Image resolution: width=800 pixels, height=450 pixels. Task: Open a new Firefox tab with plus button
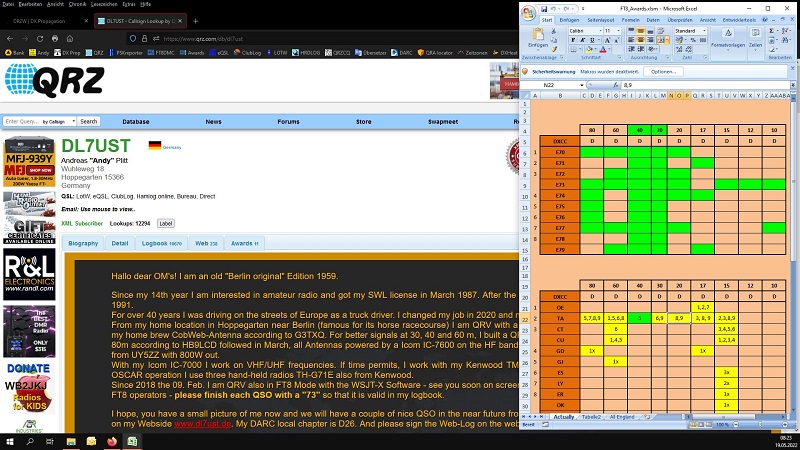195,21
